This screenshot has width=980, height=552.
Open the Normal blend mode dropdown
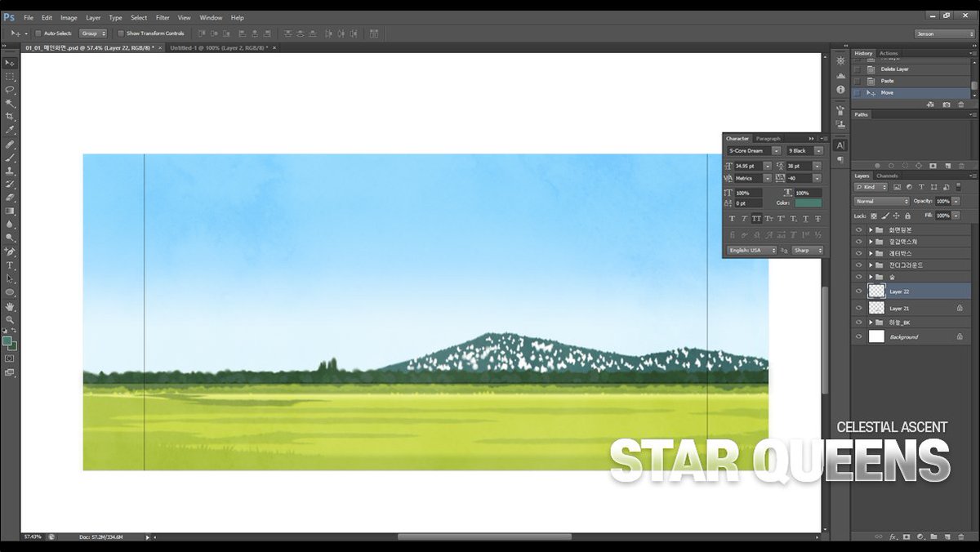click(x=881, y=201)
